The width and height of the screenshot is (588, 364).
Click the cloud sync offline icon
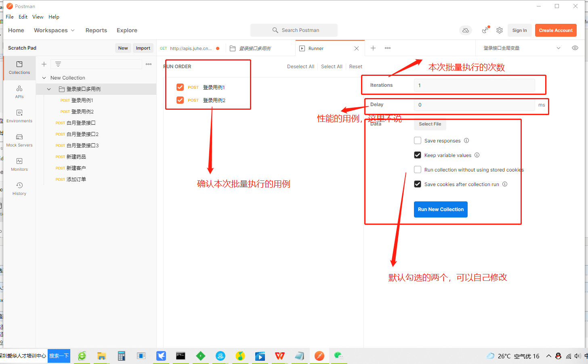click(x=466, y=30)
